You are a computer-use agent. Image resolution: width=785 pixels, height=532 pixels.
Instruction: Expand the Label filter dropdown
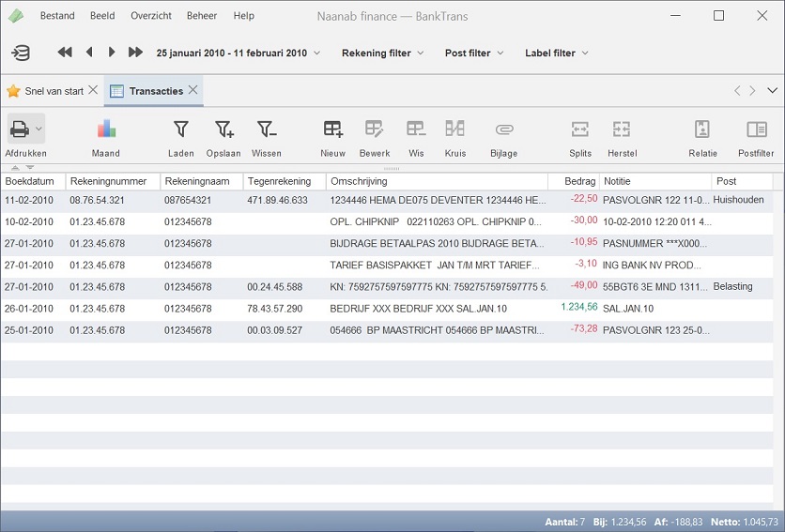[557, 53]
